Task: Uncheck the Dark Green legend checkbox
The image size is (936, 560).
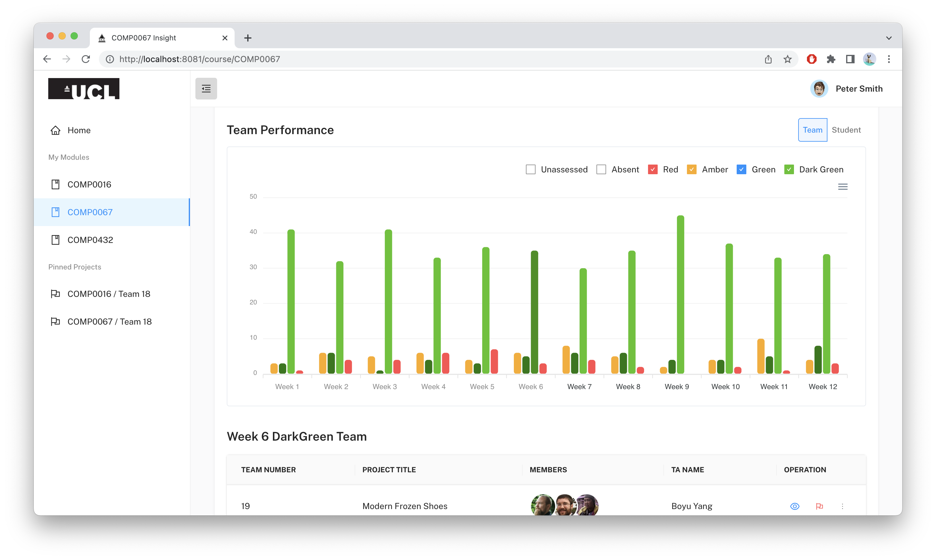Action: [x=789, y=169]
